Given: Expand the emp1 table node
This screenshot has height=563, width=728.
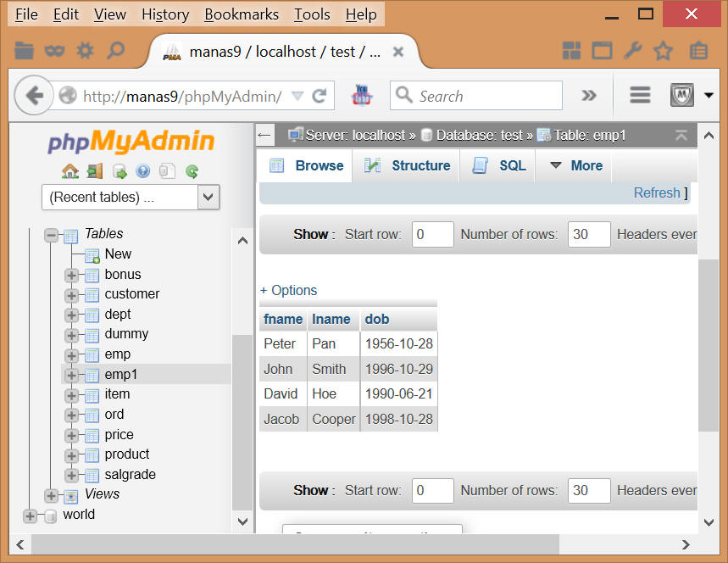Looking at the screenshot, I should pos(71,375).
